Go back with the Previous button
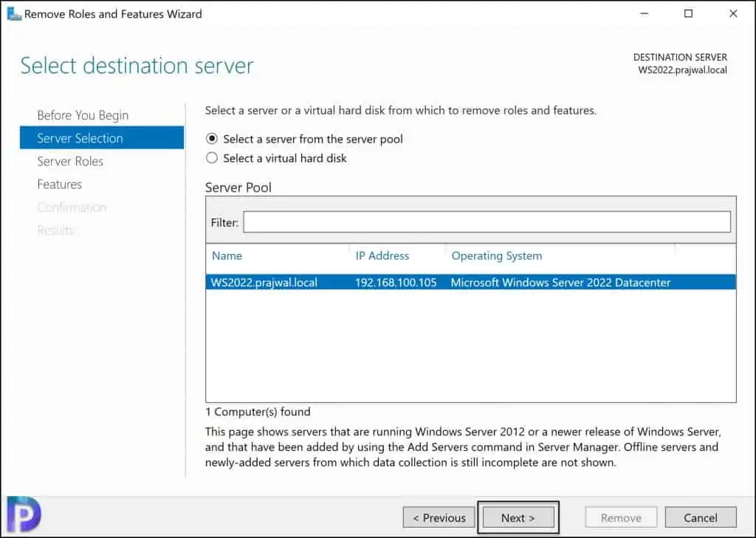756x538 pixels. pyautogui.click(x=439, y=518)
